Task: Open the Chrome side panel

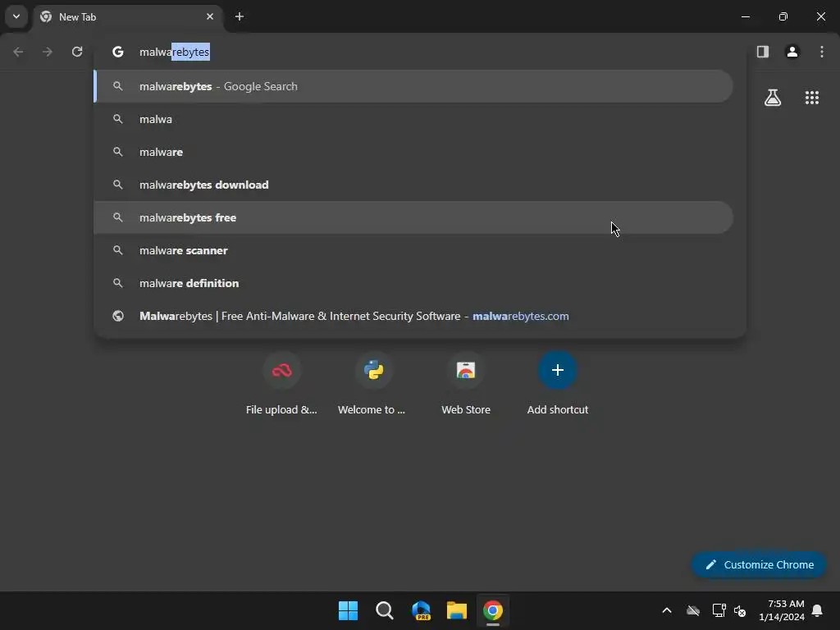Action: point(763,52)
